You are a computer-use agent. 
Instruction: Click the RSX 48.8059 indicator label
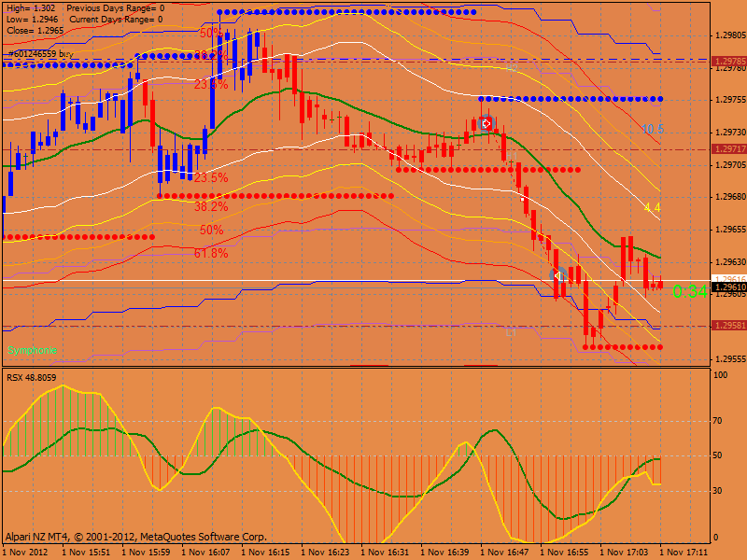pos(32,378)
